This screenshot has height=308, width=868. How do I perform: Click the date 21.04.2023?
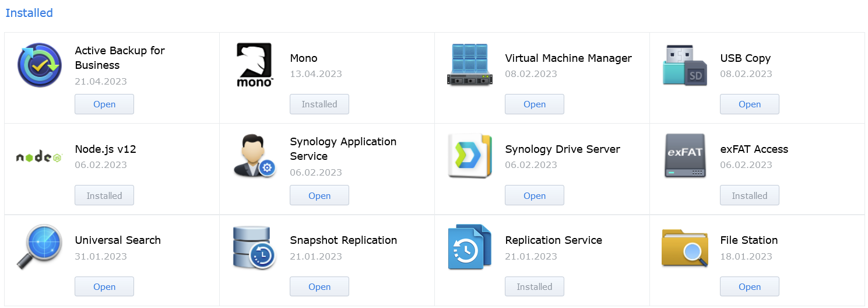(x=101, y=82)
